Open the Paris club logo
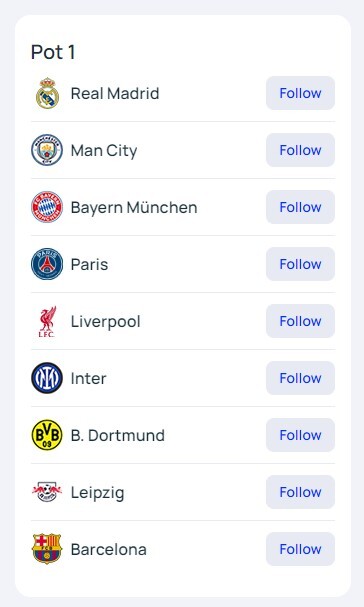The height and width of the screenshot is (607, 364). click(x=47, y=264)
